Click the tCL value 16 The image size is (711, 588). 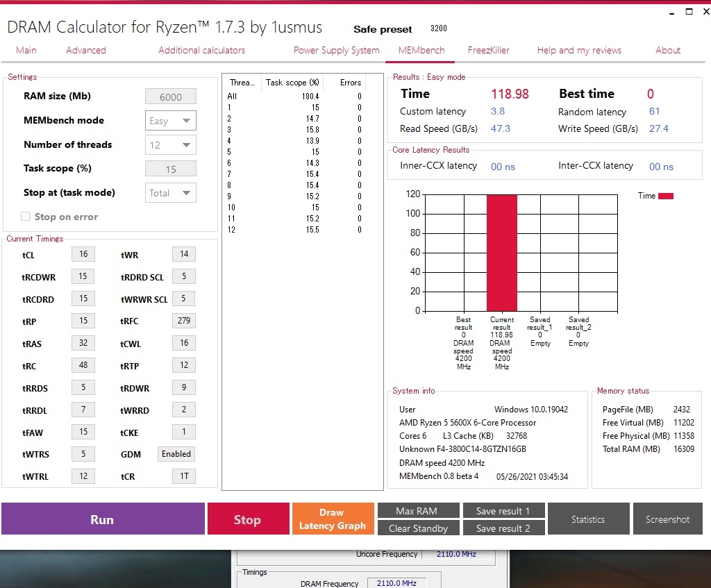(x=83, y=254)
